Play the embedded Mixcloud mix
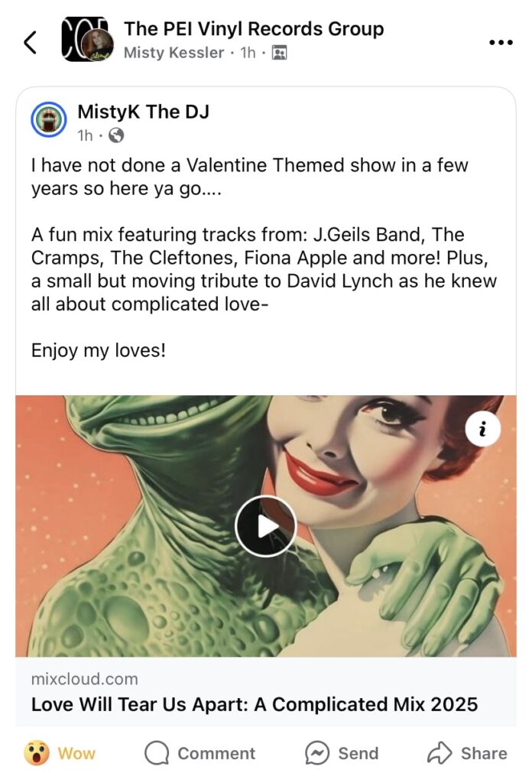Screen dimensions: 532x783 (265, 526)
